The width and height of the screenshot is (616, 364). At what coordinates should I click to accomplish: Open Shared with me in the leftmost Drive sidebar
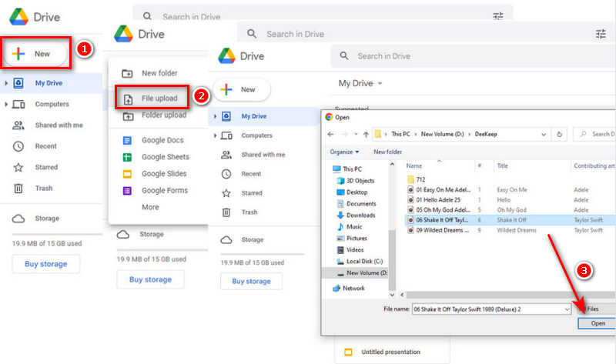(59, 125)
